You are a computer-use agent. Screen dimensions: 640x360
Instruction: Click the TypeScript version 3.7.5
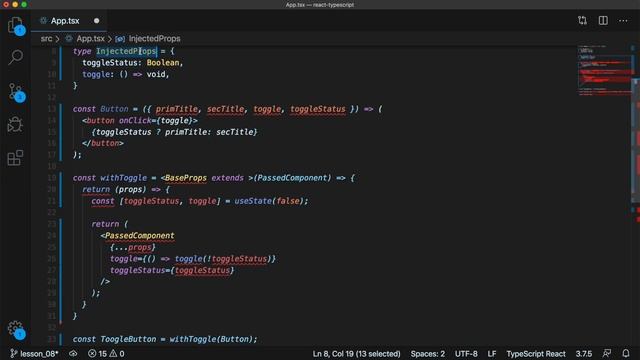point(584,353)
